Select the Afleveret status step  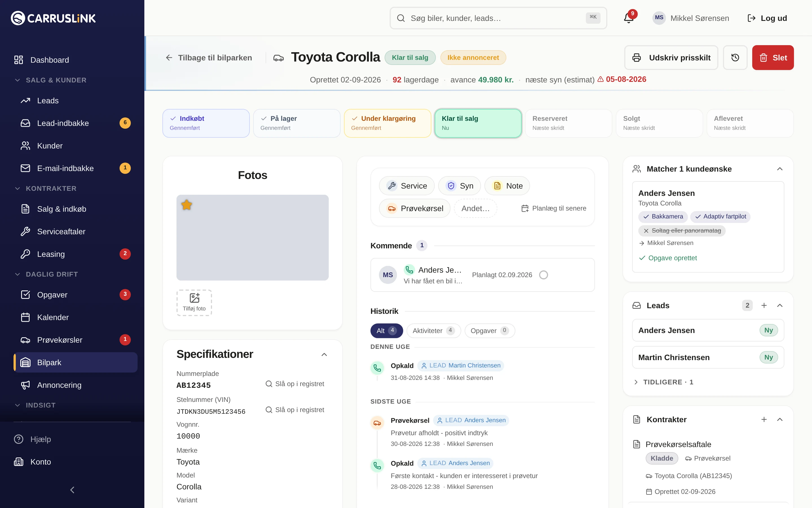(x=750, y=123)
